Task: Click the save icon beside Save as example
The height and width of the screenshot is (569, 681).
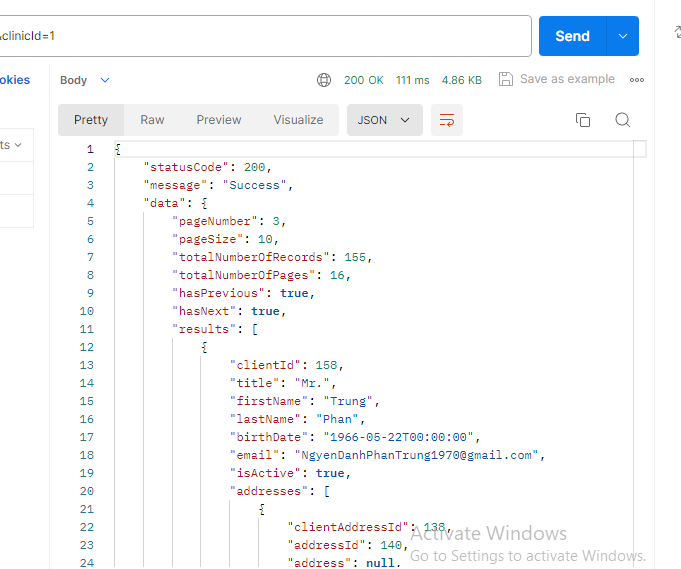Action: [506, 79]
